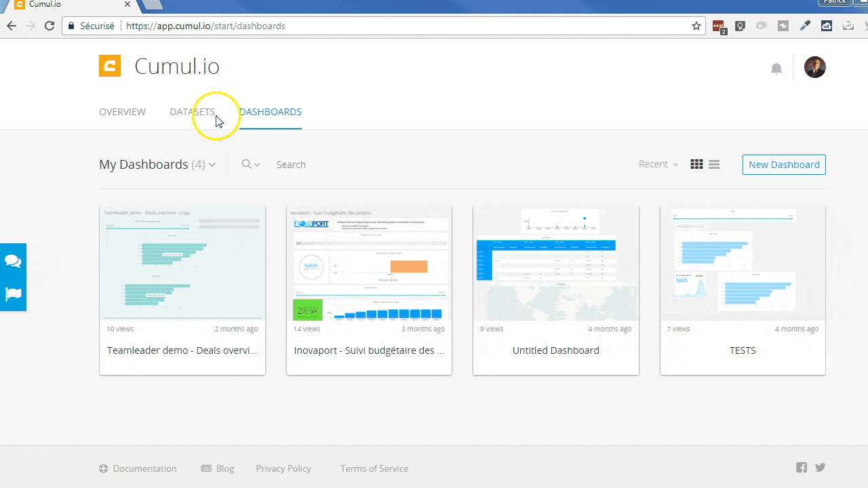This screenshot has width=868, height=488.
Task: Click 'Teamleader demo - Deals overvi...' title
Action: click(x=182, y=350)
